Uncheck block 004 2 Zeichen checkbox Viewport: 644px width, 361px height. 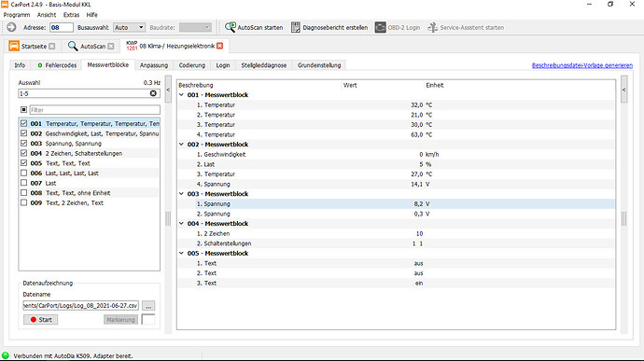(x=24, y=153)
